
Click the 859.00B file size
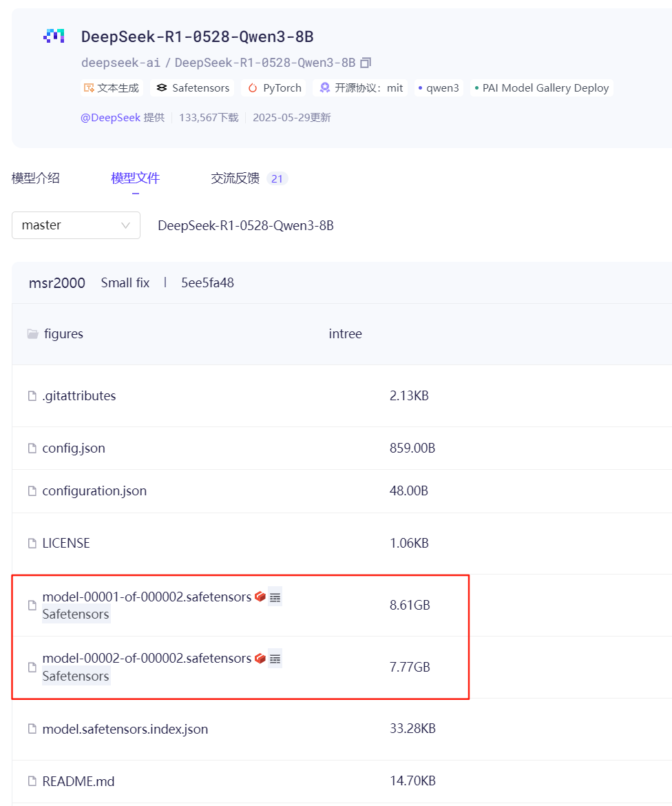point(412,448)
